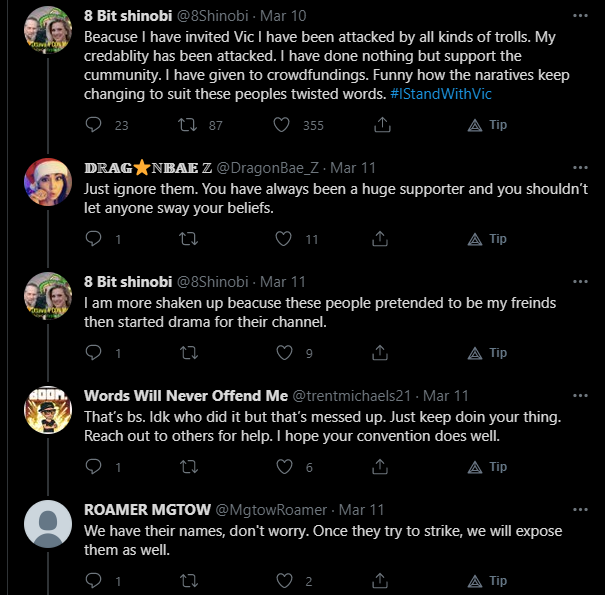The height and width of the screenshot is (595, 605).
Task: Open more options on ROAMER MGTOW reply
Action: pyautogui.click(x=580, y=510)
